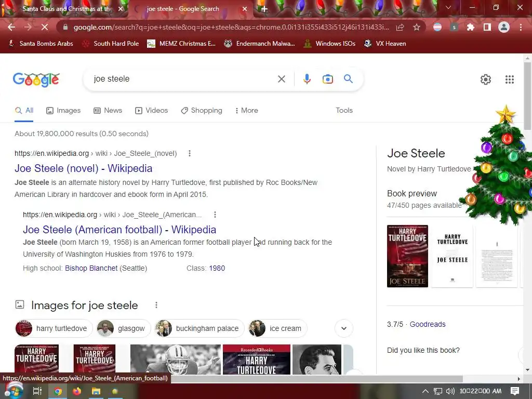Open Joe Steele (American football) - Wikipedia link
This screenshot has height=399, width=532.
119,230
